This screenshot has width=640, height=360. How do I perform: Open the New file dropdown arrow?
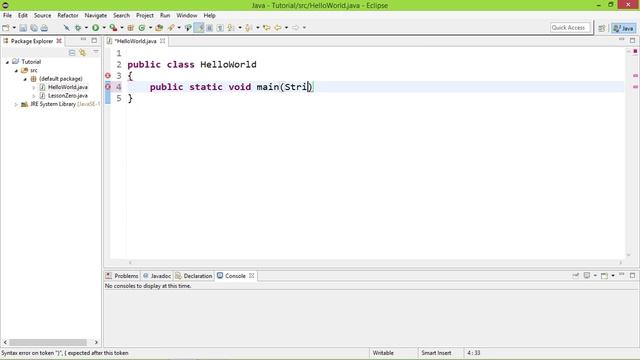coord(14,28)
